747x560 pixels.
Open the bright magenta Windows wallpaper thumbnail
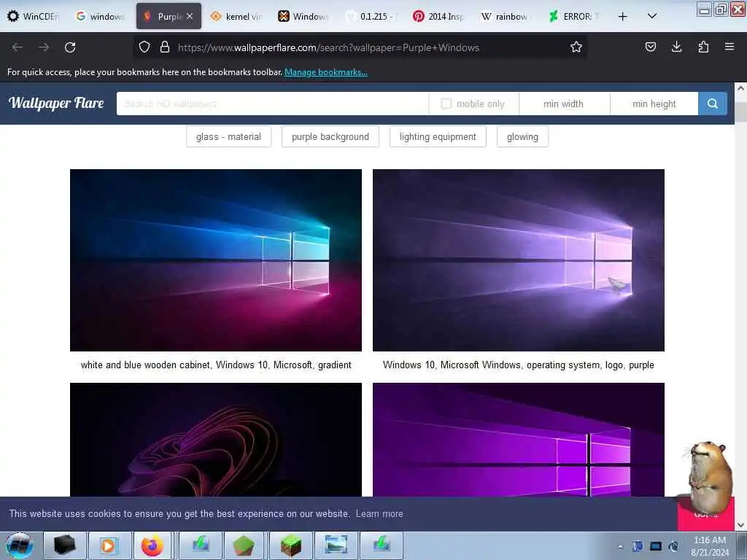click(x=519, y=440)
